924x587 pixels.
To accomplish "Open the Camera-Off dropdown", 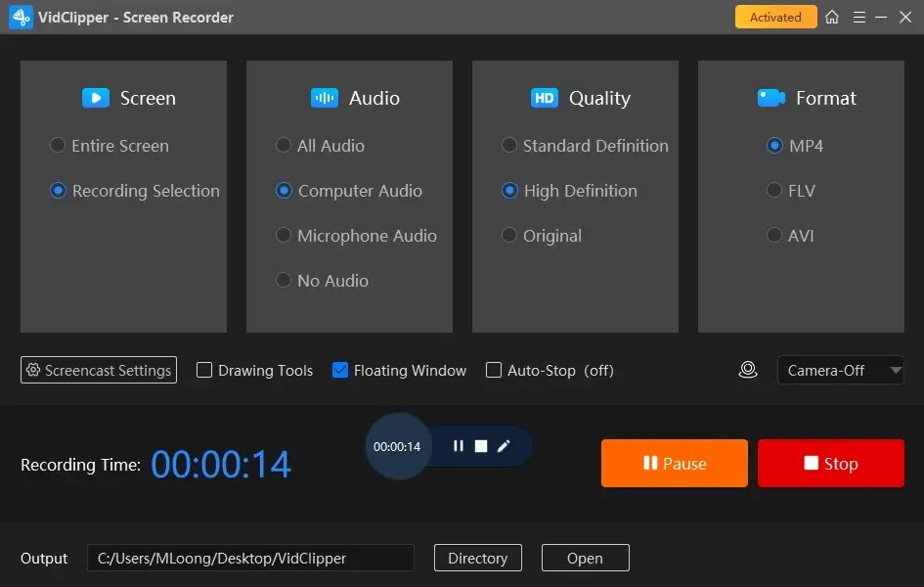I will pyautogui.click(x=840, y=370).
